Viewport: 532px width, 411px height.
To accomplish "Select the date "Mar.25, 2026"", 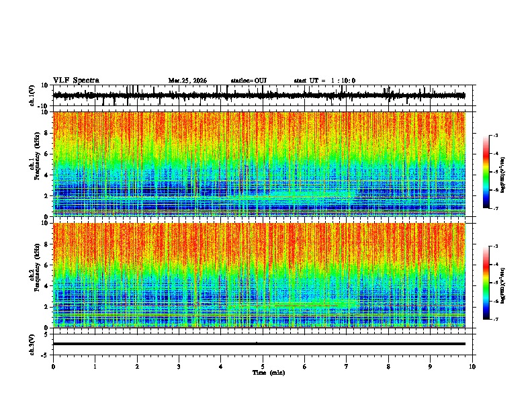I will tap(187, 81).
